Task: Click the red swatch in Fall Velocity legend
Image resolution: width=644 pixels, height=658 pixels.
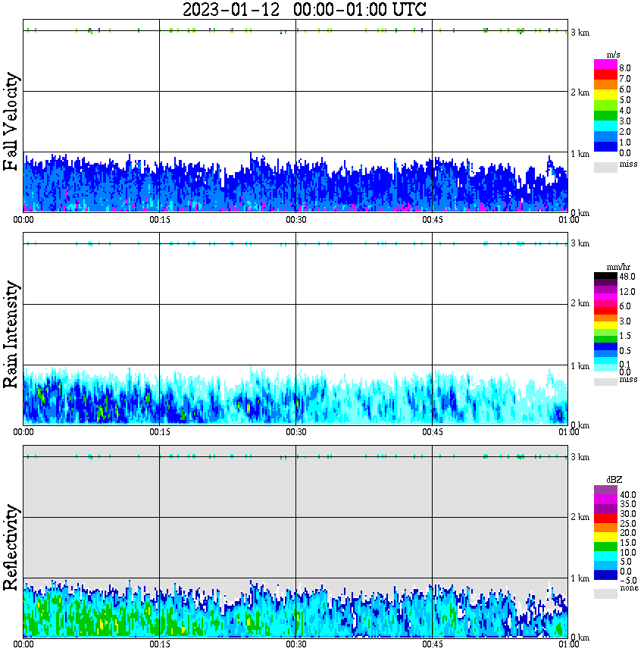Action: (x=605, y=74)
